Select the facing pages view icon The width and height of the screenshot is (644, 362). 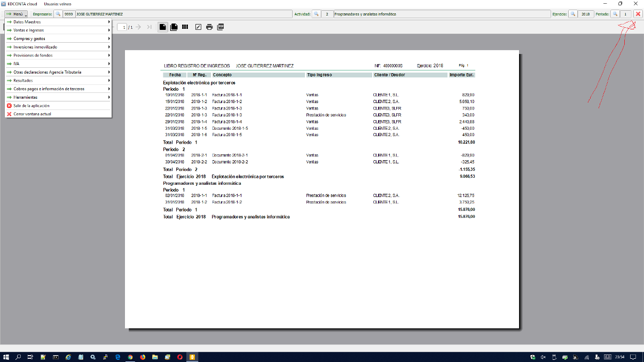pyautogui.click(x=174, y=27)
